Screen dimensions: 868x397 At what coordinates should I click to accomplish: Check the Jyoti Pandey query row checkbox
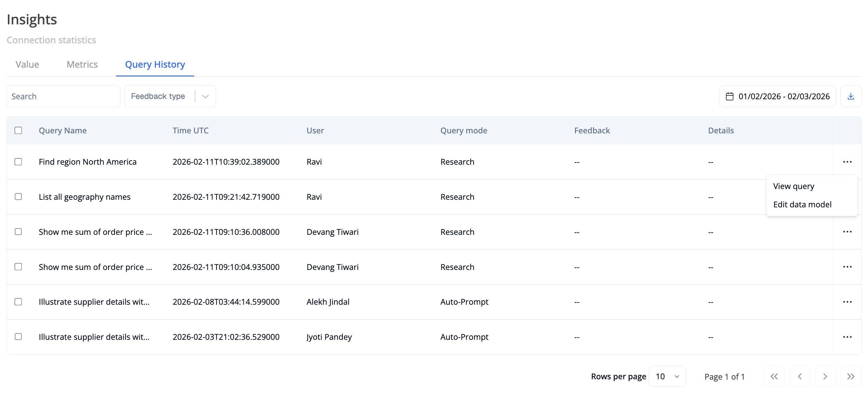(18, 337)
